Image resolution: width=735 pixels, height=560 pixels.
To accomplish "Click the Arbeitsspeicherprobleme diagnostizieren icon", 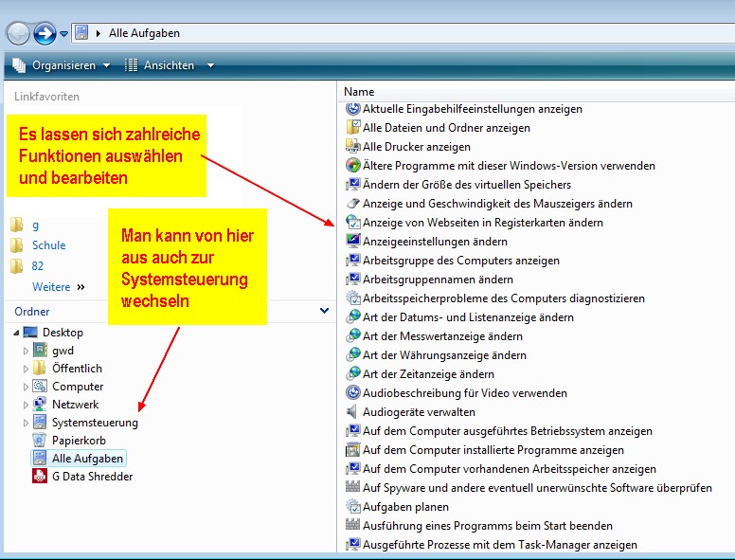I will pos(353,298).
